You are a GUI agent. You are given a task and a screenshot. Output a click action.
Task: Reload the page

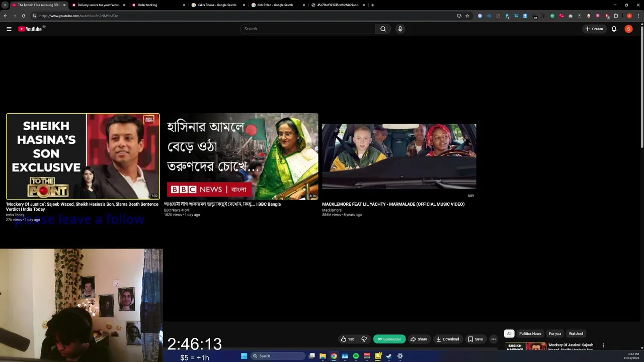pyautogui.click(x=23, y=16)
